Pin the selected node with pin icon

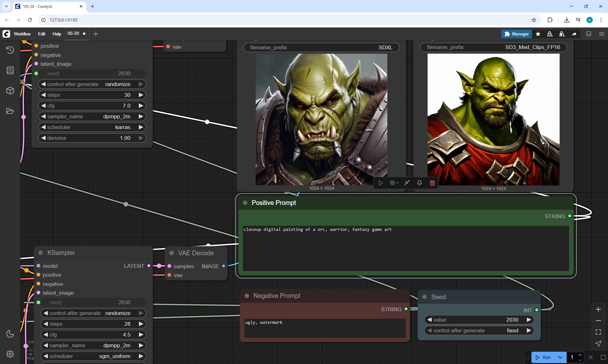pos(419,183)
